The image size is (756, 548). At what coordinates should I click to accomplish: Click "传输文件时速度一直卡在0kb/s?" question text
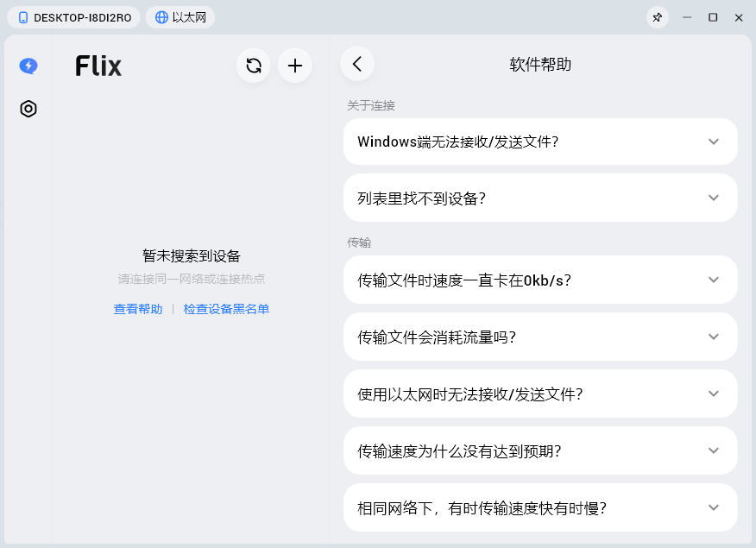coord(464,280)
